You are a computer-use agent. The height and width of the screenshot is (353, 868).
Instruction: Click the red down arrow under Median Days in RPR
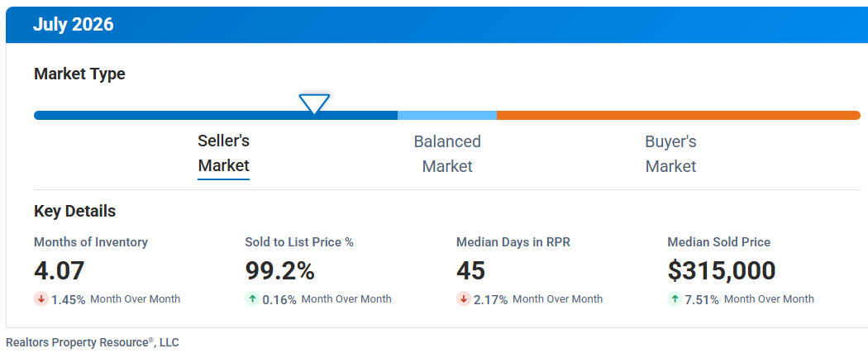click(x=463, y=299)
